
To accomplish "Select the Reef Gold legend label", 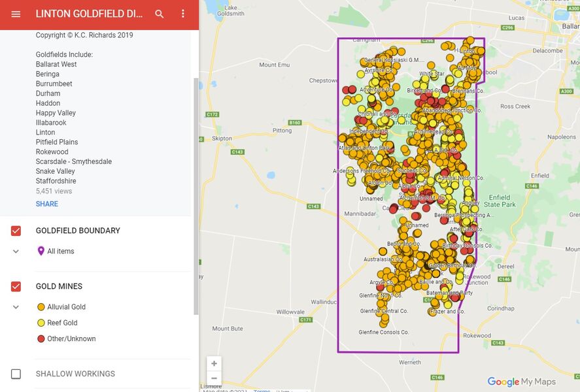I will coord(62,323).
